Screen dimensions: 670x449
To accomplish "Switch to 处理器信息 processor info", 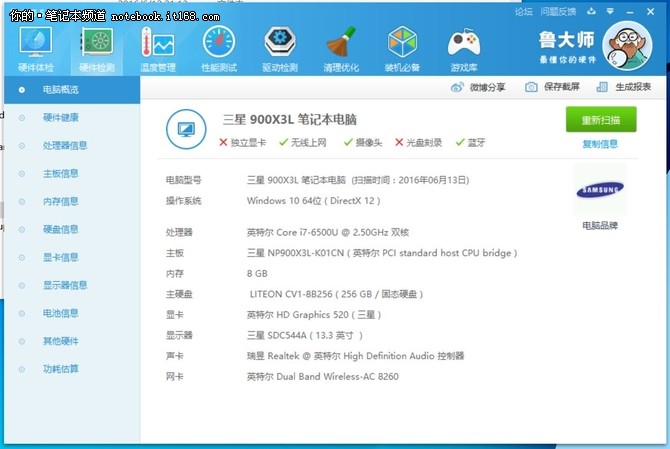I will [x=65, y=146].
